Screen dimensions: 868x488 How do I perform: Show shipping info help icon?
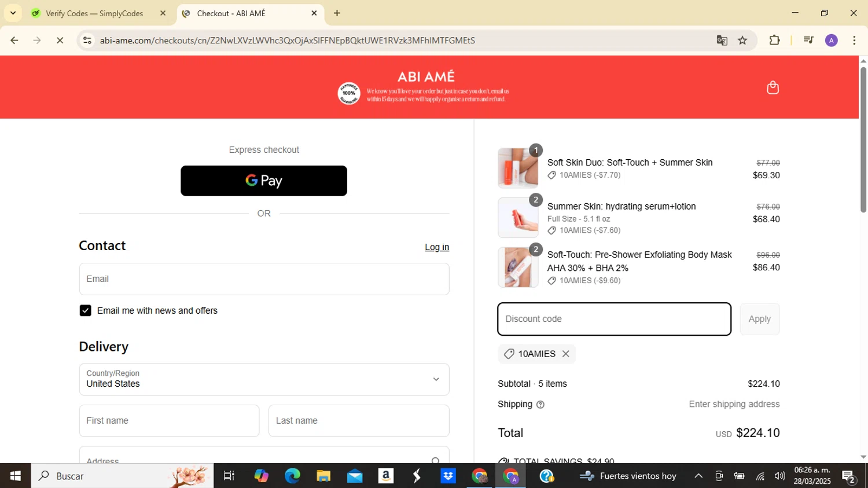click(540, 405)
